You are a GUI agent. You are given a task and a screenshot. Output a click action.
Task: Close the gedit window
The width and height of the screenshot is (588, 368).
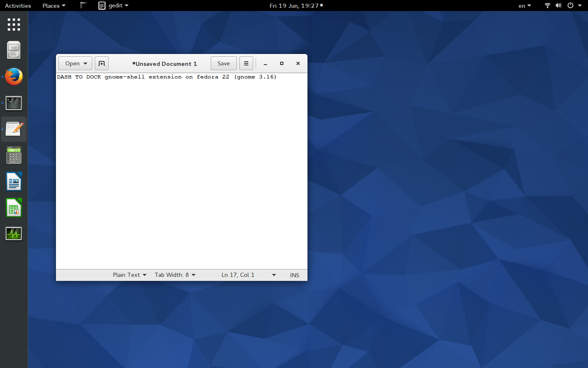click(298, 64)
